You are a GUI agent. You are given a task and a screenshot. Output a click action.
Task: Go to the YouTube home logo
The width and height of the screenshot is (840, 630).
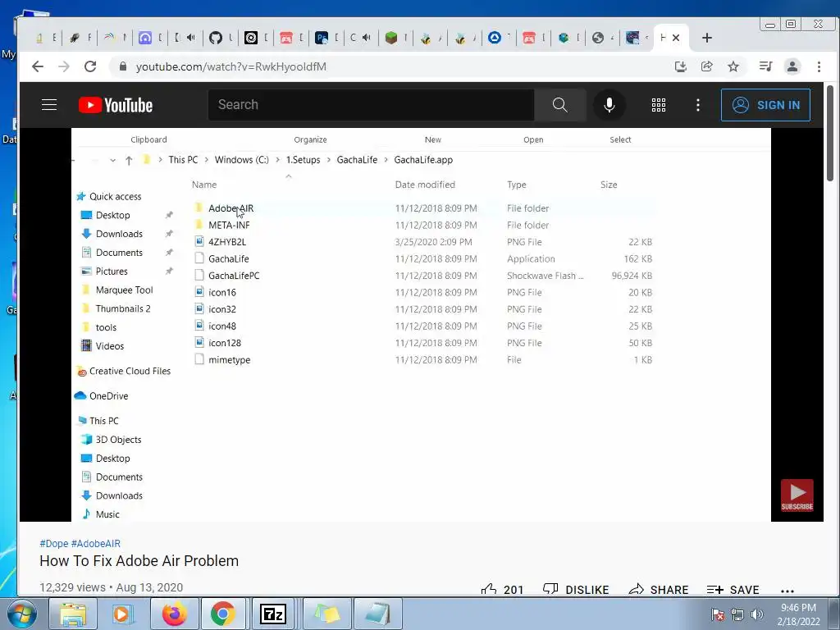point(116,105)
